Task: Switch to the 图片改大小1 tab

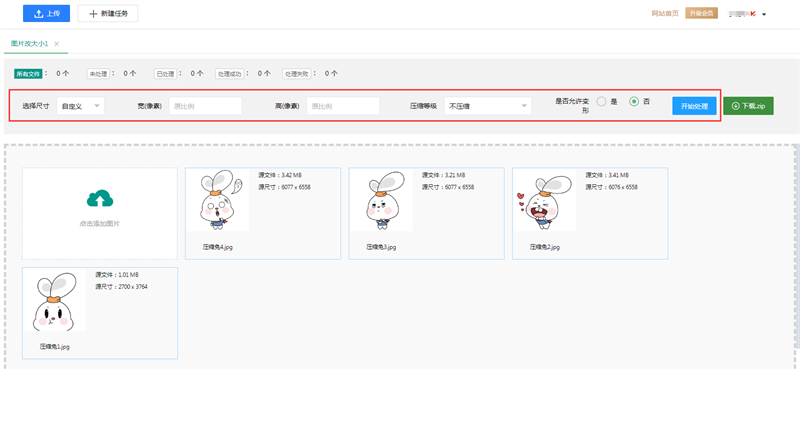Action: pos(30,44)
